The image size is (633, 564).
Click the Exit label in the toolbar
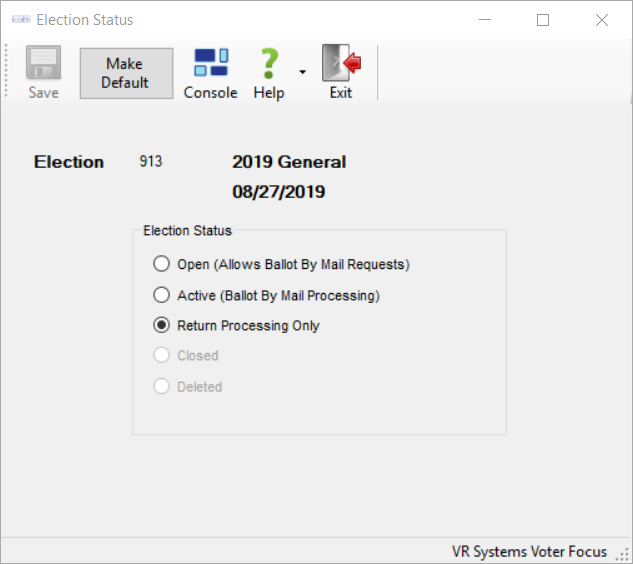[341, 92]
